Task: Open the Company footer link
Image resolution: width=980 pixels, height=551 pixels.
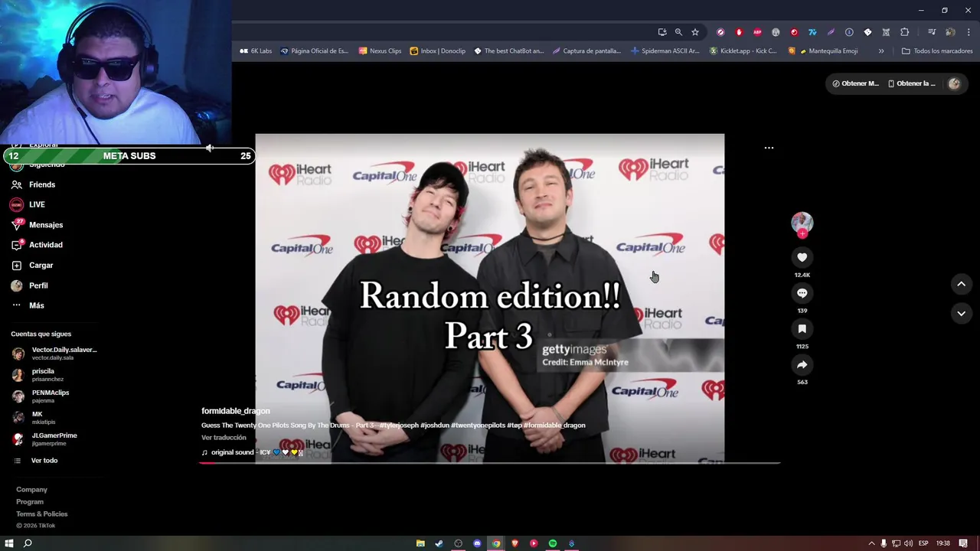Action: coord(31,490)
